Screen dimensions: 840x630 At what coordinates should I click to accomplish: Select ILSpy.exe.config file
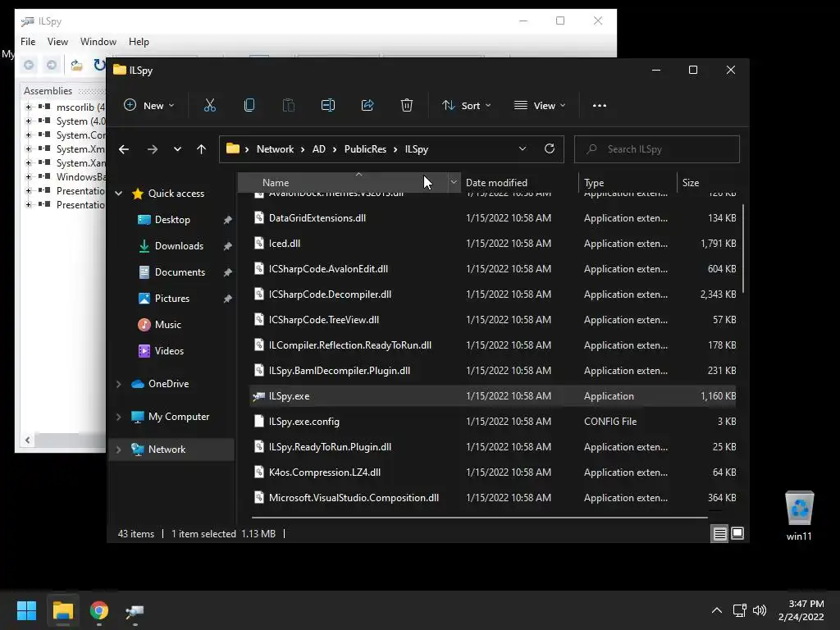tap(304, 422)
